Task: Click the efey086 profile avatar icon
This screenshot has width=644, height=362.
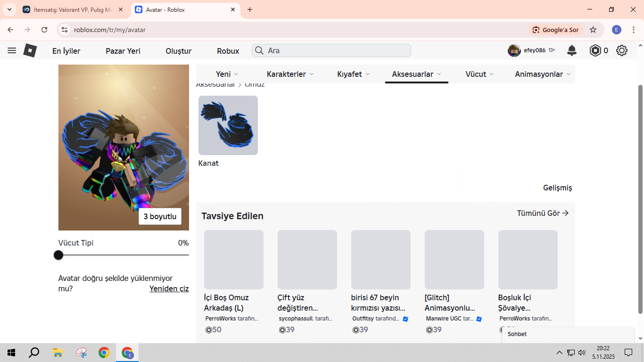Action: (514, 50)
